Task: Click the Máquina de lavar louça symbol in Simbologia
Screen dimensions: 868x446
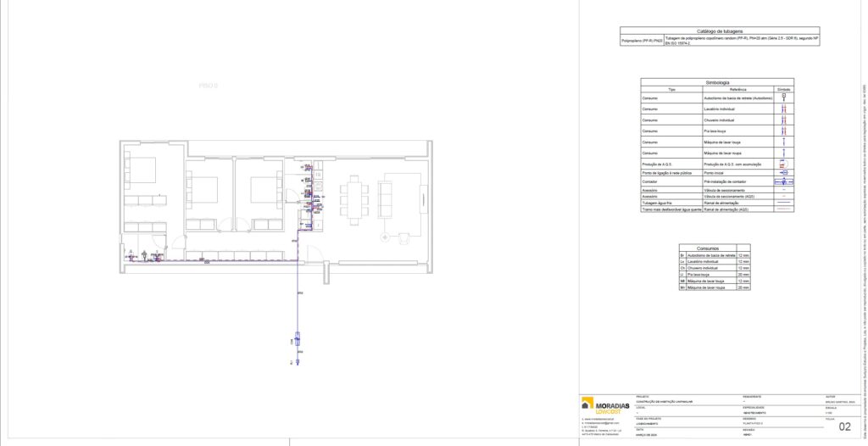Action: click(784, 142)
